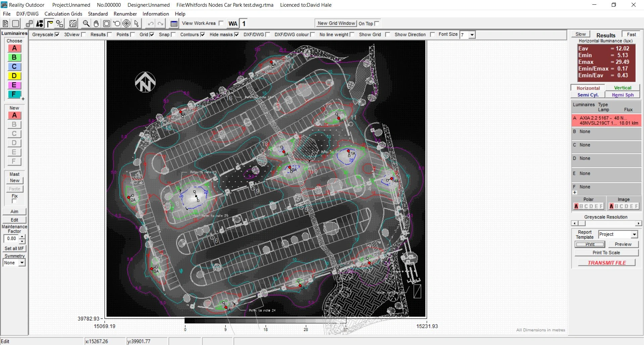Select the hand pan tool
644x345 pixels.
click(x=96, y=23)
